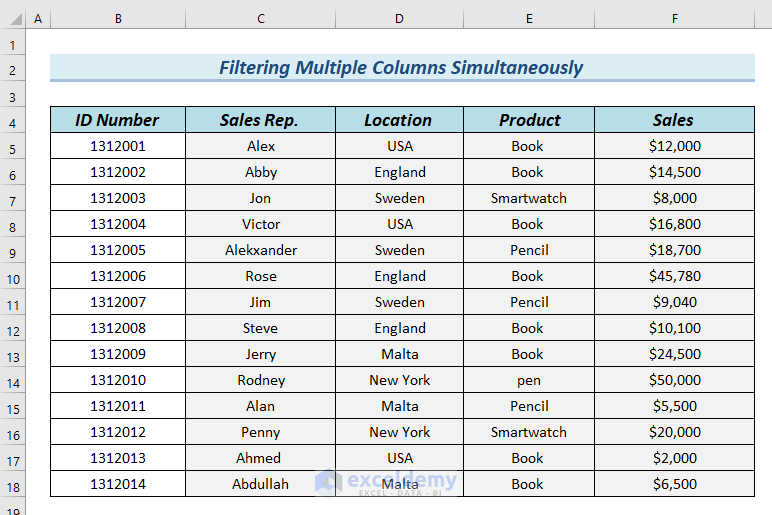This screenshot has height=515, width=772.
Task: Select the 'Sales' header cell
Action: [x=674, y=120]
